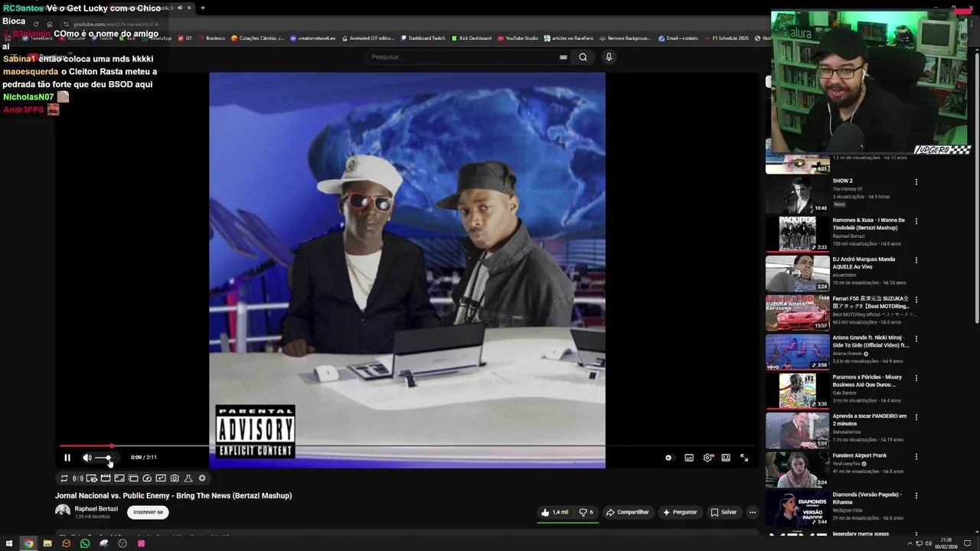Screen dimensions: 980x551
Task: Mute the video with the speaker icon
Action: pos(87,458)
